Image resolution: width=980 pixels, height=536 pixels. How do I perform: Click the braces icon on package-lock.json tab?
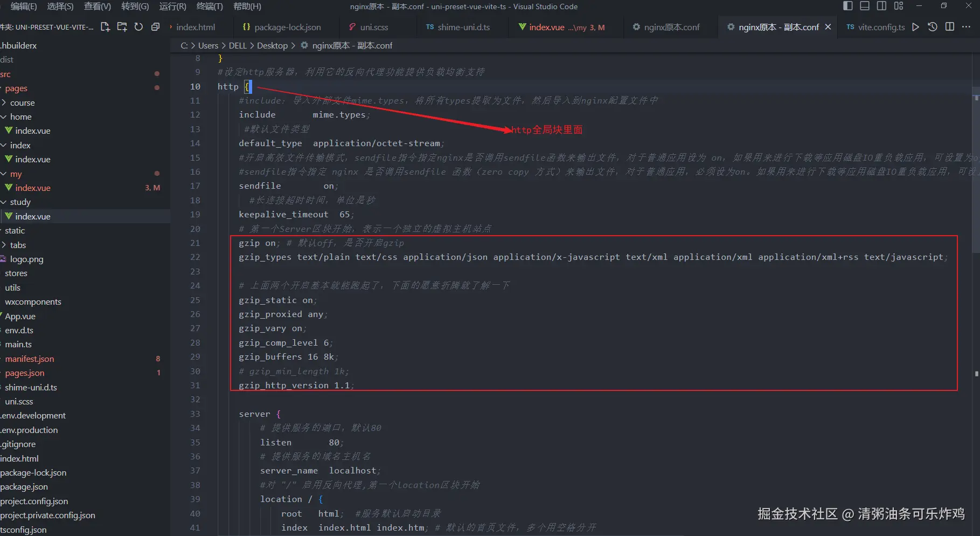[x=246, y=27]
